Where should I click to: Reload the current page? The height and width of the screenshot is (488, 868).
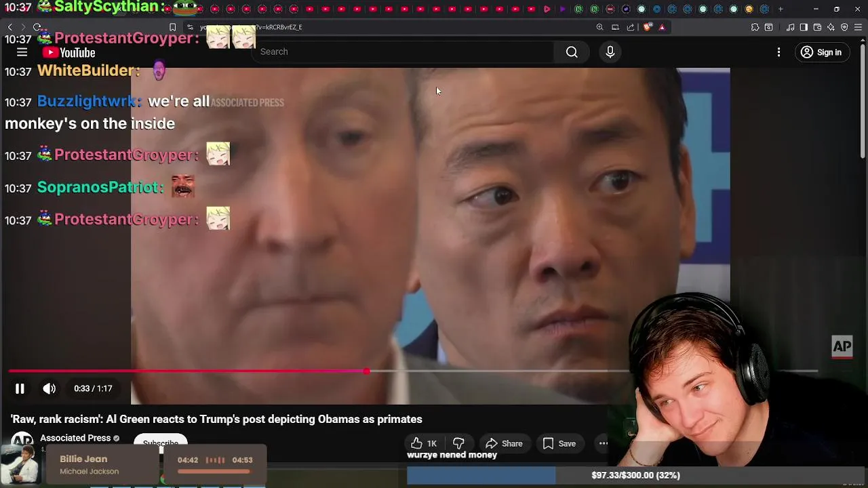coord(37,27)
